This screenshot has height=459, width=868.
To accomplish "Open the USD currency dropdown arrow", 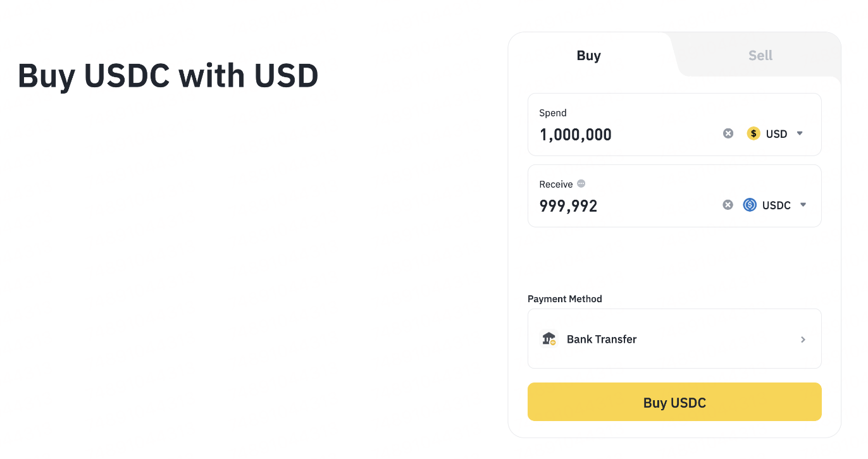I will pos(800,133).
